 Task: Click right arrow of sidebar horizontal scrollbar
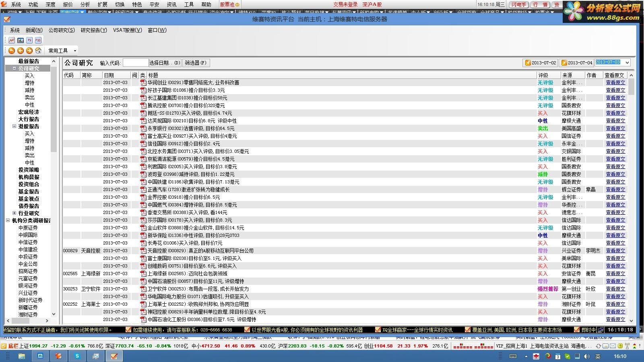47,321
